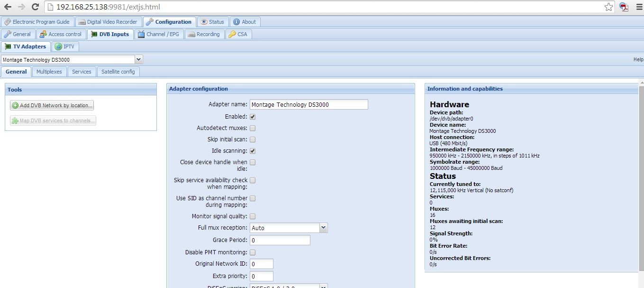644x288 pixels.
Task: Click Original Network ID field
Action: click(261, 264)
